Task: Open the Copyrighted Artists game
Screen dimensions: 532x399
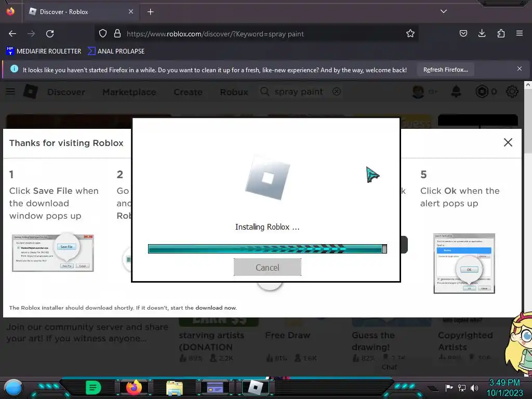Action: click(465, 341)
